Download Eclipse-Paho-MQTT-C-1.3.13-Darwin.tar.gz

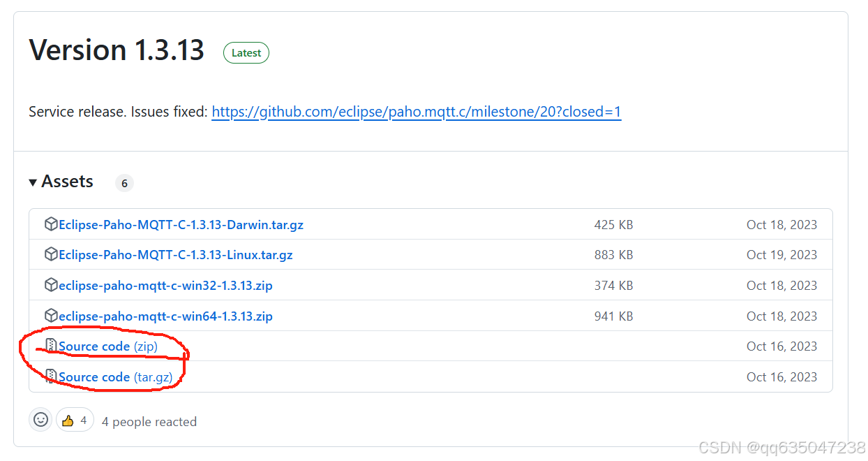pyautogui.click(x=181, y=225)
